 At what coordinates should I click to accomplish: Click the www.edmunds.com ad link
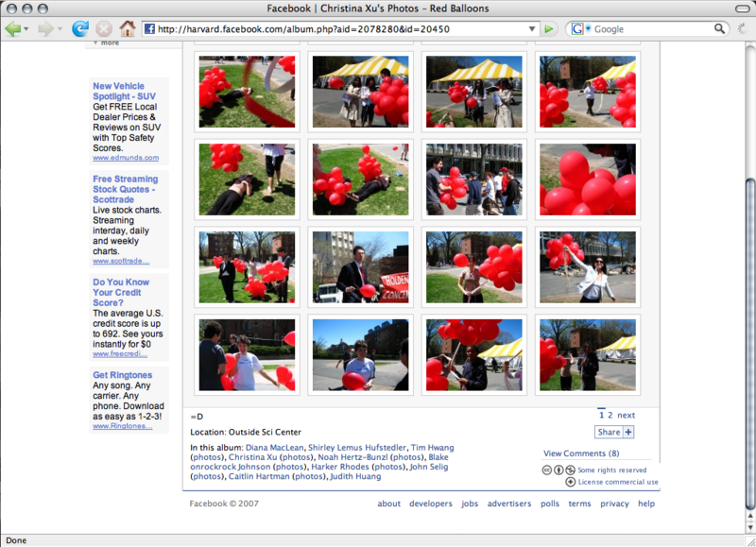[126, 158]
